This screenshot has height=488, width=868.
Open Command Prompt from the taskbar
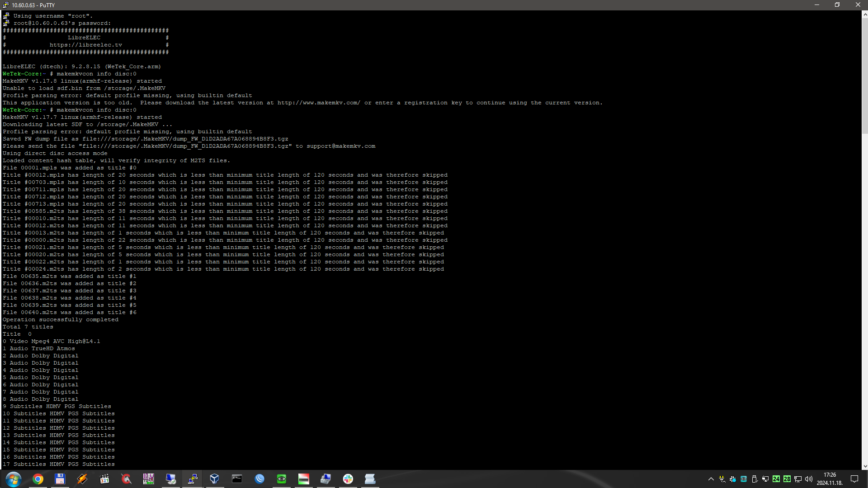point(237,479)
